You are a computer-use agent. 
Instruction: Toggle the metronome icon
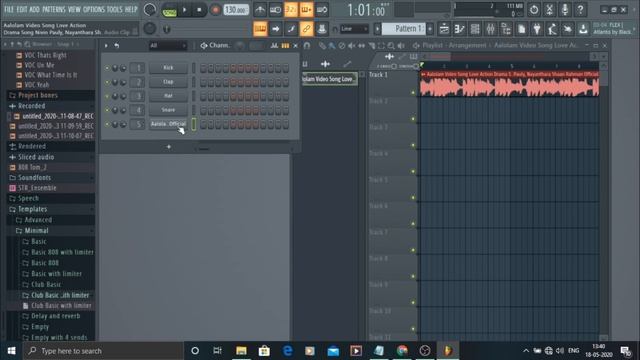click(x=260, y=9)
